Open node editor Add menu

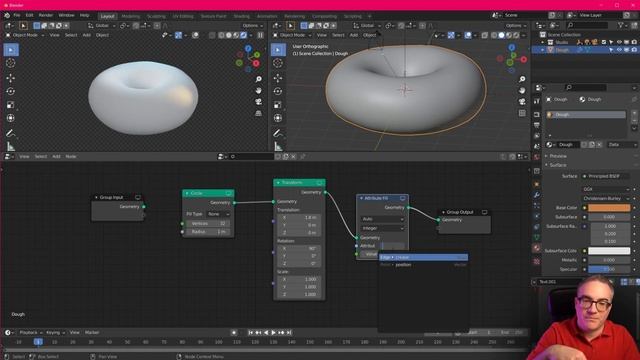(56, 156)
